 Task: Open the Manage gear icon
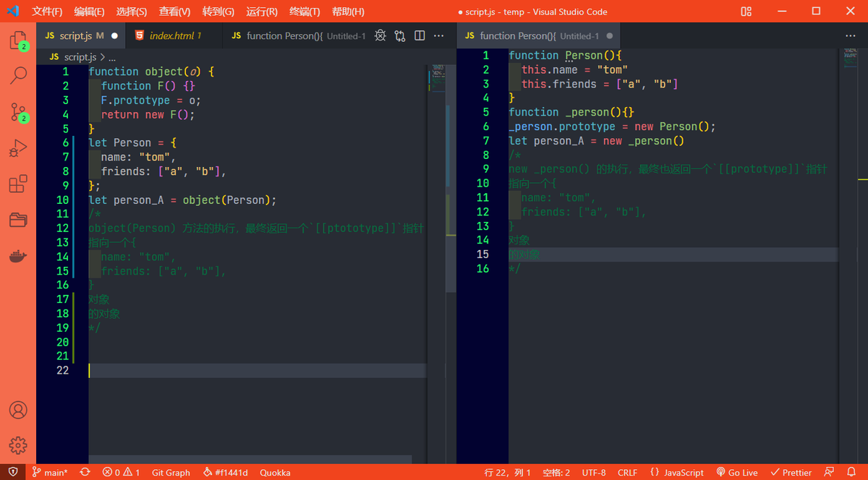pos(18,445)
